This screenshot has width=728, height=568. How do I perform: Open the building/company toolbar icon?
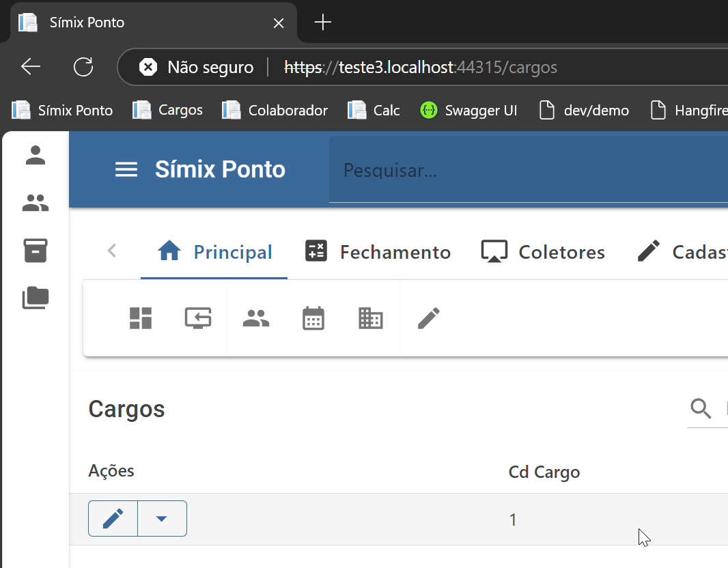[371, 318]
